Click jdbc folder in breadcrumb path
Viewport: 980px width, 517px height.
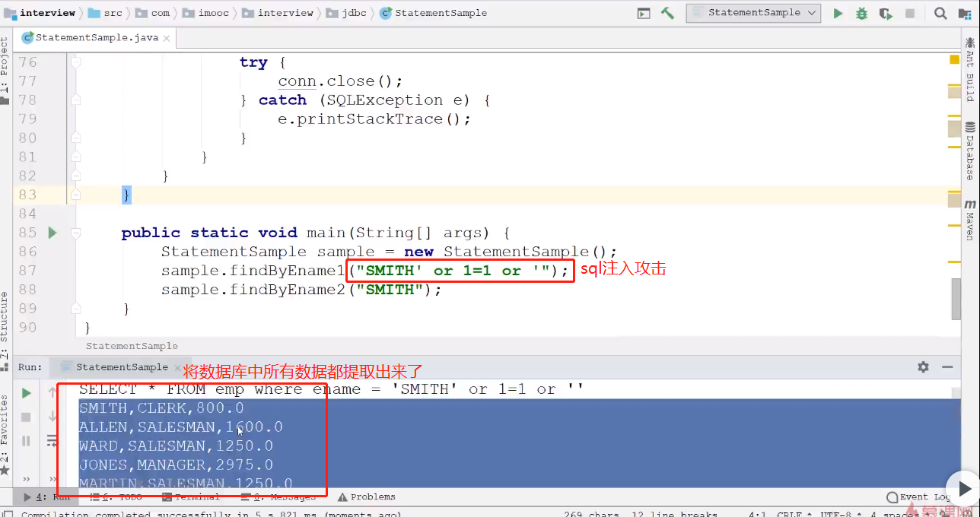pos(348,13)
